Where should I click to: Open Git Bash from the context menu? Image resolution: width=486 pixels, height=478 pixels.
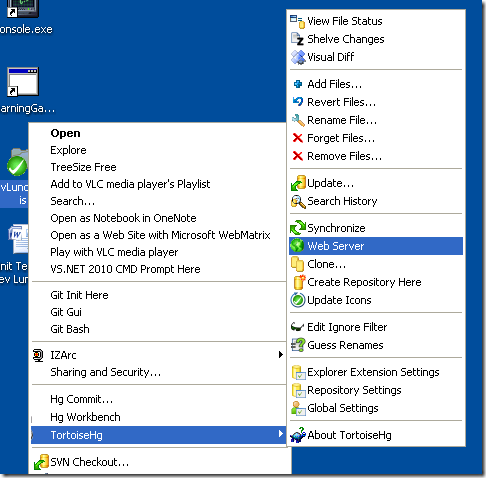click(x=70, y=329)
